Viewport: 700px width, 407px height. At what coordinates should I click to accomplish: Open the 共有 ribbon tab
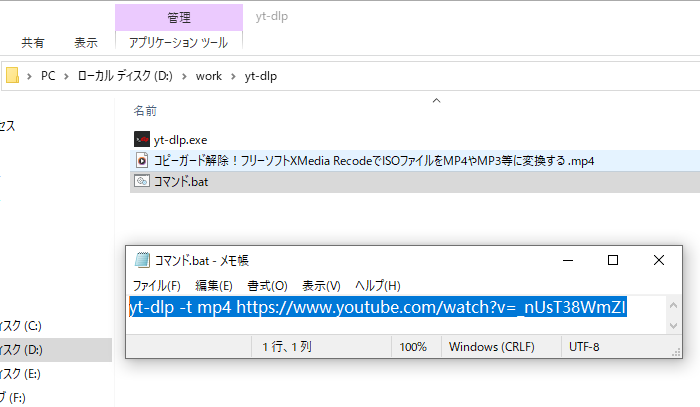coord(33,42)
